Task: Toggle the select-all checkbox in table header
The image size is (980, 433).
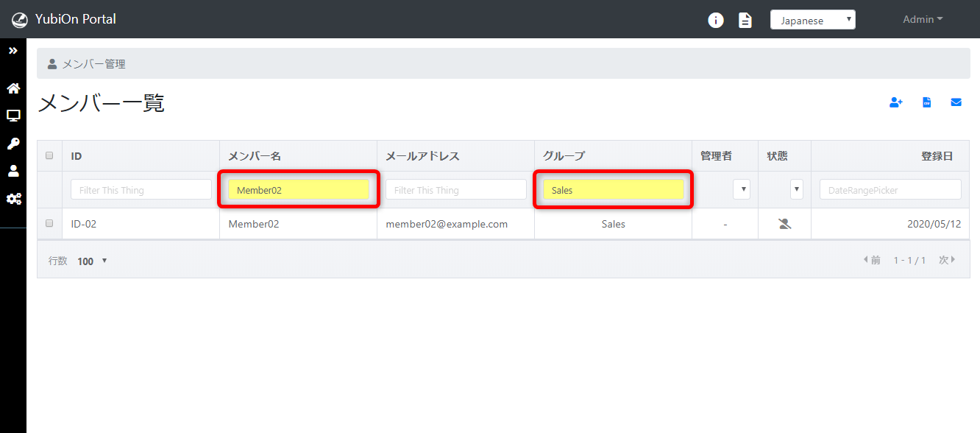Action: click(49, 155)
